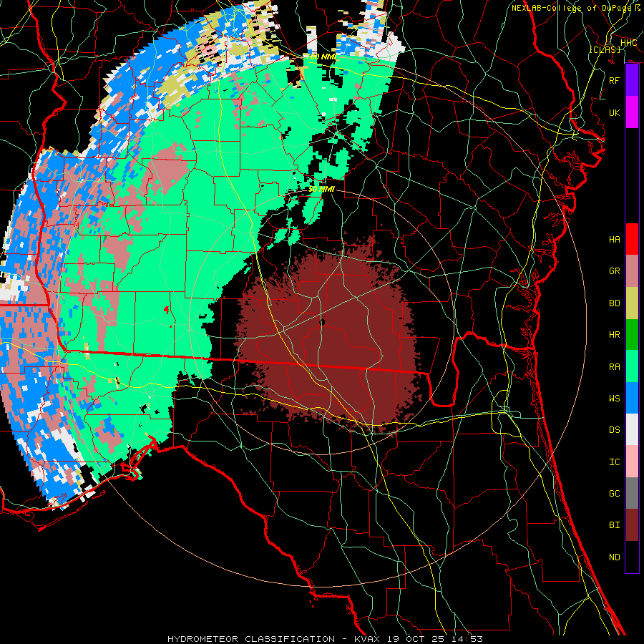Image resolution: width=644 pixels, height=644 pixels.
Task: Click the '50 NMI' range ring label
Action: point(321,189)
